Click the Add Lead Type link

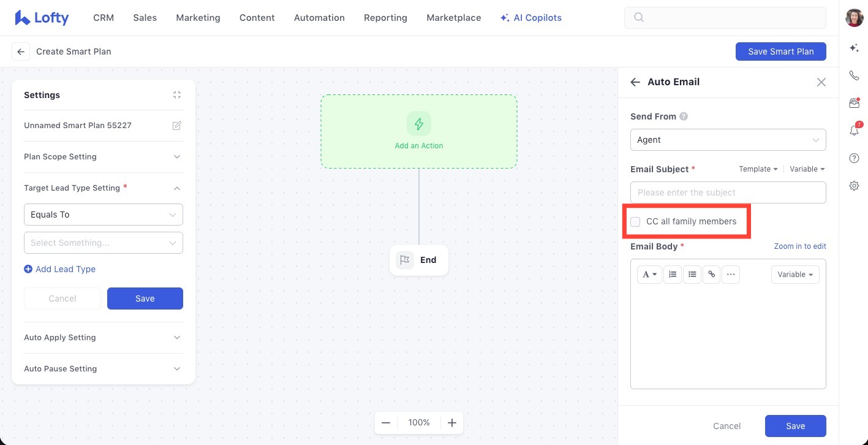tap(65, 269)
